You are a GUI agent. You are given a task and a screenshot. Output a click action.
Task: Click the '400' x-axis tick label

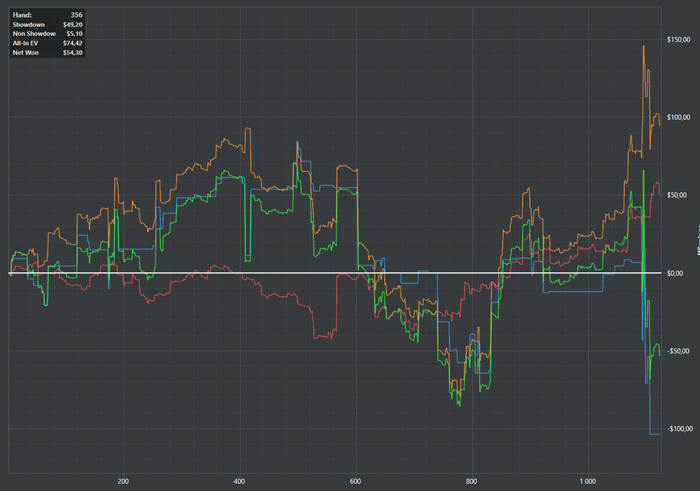point(239,481)
